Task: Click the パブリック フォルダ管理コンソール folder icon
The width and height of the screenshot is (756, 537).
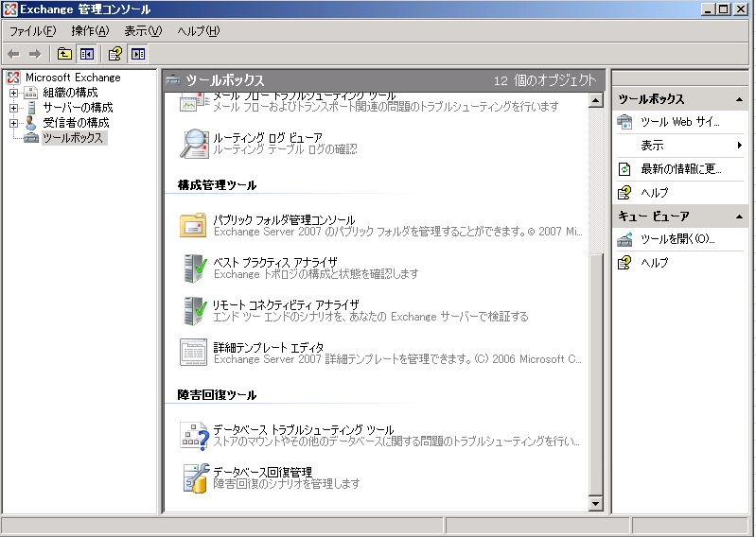Action: point(193,225)
